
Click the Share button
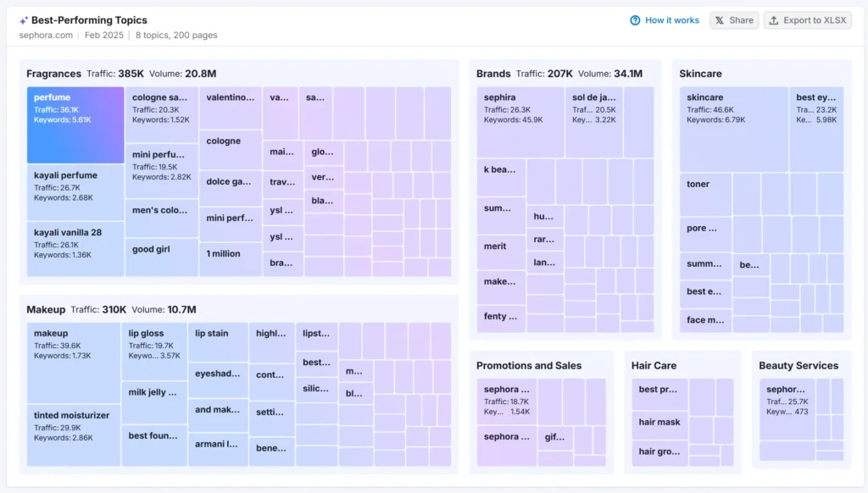pyautogui.click(x=734, y=20)
